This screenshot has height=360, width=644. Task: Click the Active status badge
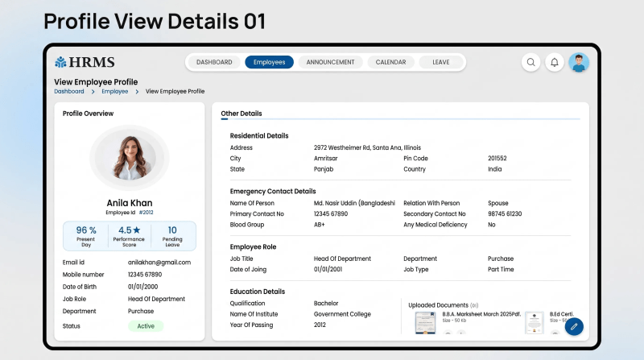click(x=146, y=326)
